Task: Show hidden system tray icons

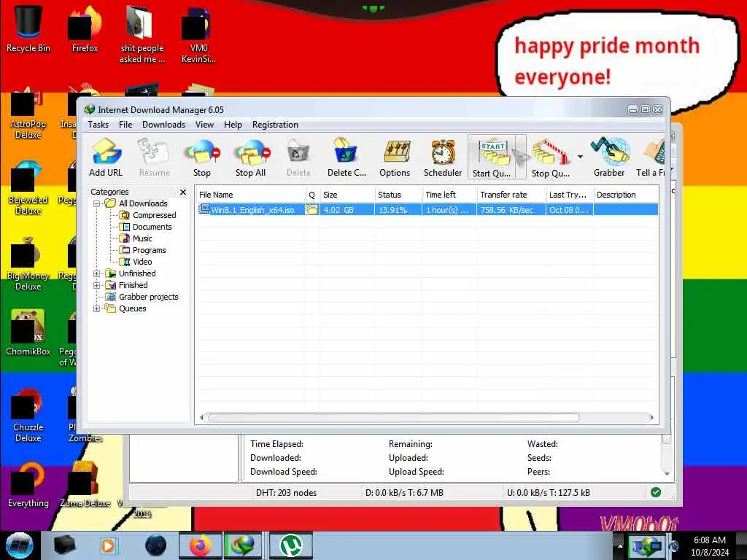Action: click(620, 545)
